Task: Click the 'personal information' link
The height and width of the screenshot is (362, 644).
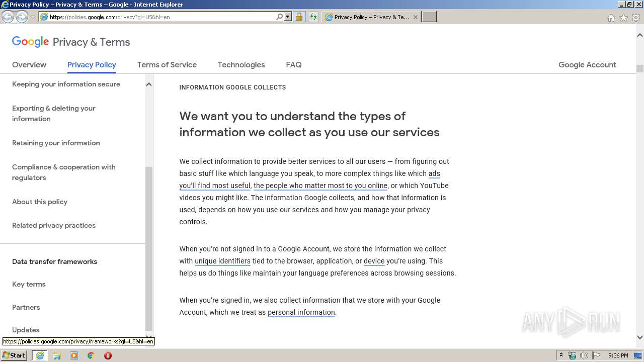Action: (301, 312)
